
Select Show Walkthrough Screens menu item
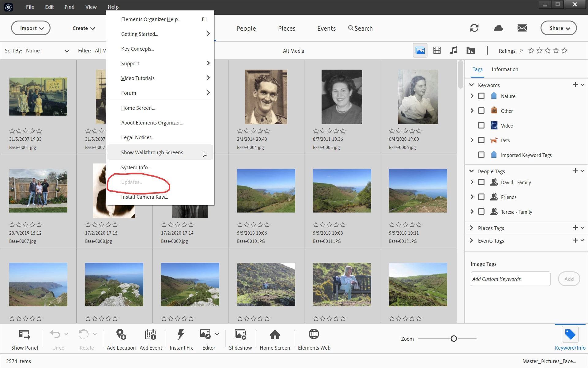(x=152, y=152)
